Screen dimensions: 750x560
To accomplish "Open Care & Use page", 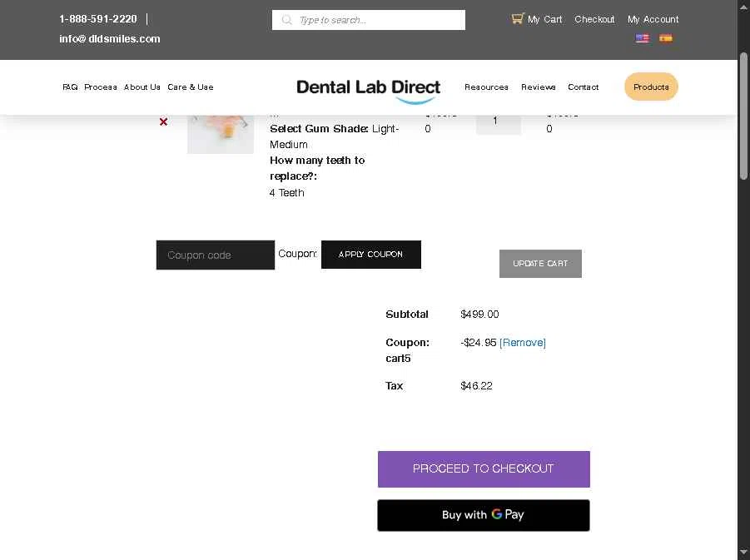I will 191,87.
